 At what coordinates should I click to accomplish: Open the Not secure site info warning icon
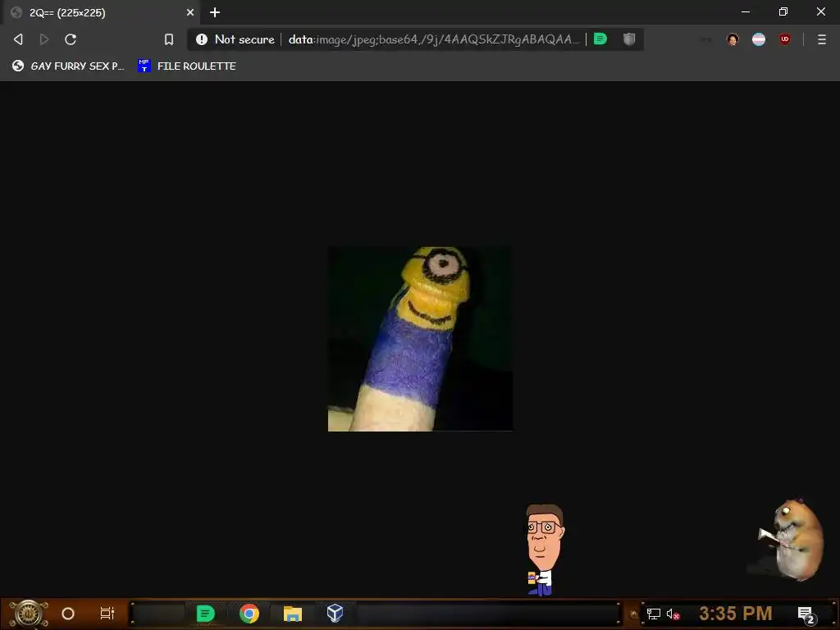coord(202,39)
